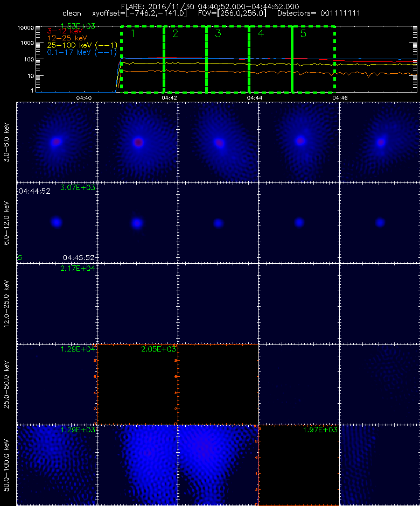Screen dimensions: 420x506
Task: Open fifth image panel in 25.0-50.0 keV row
Action: pyautogui.click(x=380, y=384)
